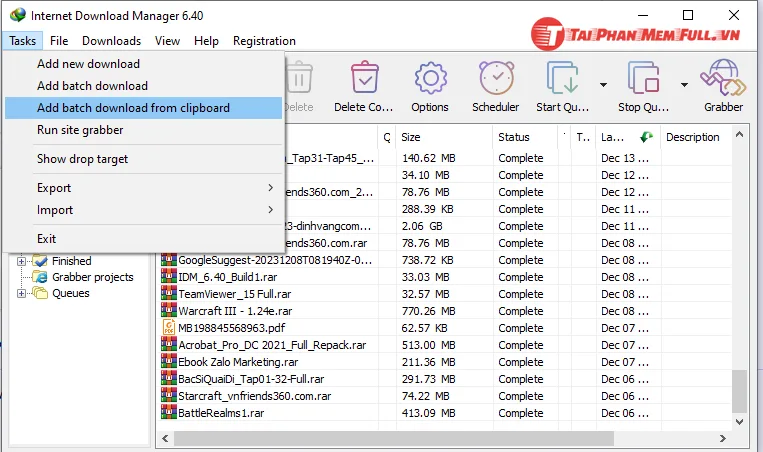Click the Queues folder icon
Viewport: 763px width, 452px height.
pos(40,293)
